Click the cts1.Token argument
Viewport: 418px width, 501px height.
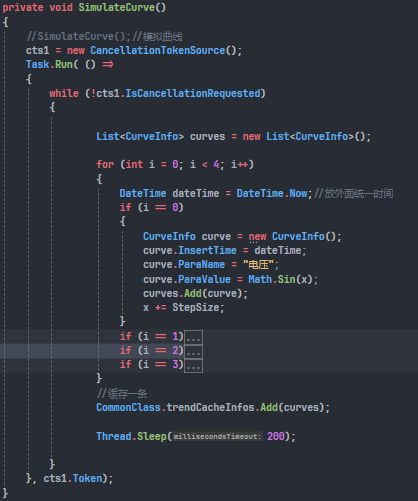tap(73, 478)
